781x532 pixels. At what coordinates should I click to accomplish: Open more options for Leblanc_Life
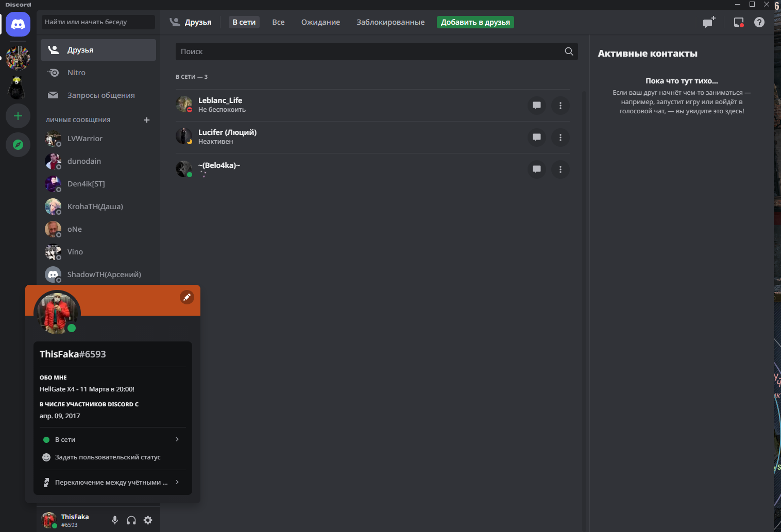(x=561, y=106)
